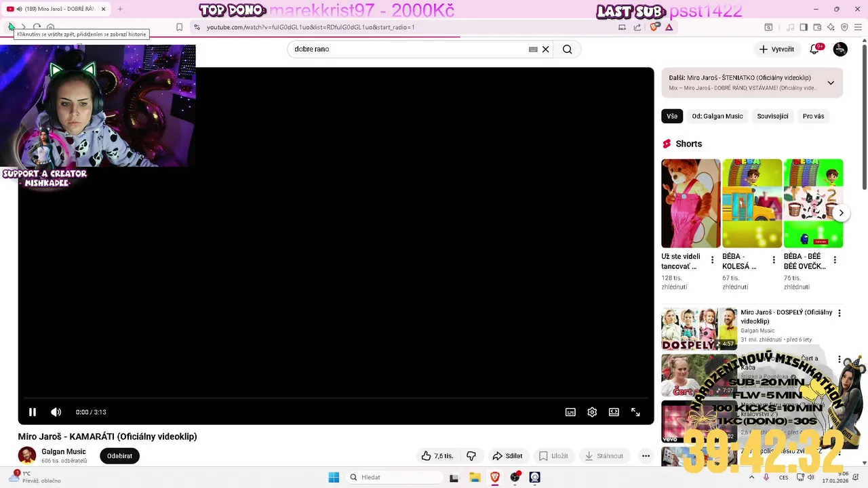The width and height of the screenshot is (868, 488).
Task: Click the address bar URL
Action: [311, 27]
